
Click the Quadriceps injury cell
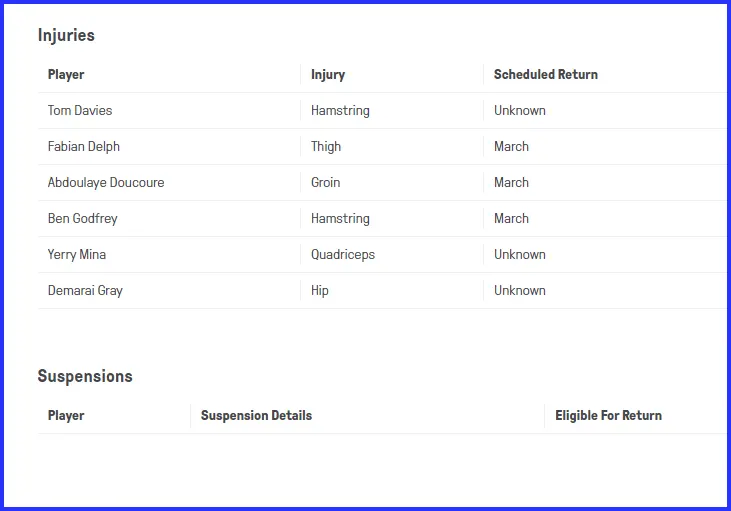(343, 255)
